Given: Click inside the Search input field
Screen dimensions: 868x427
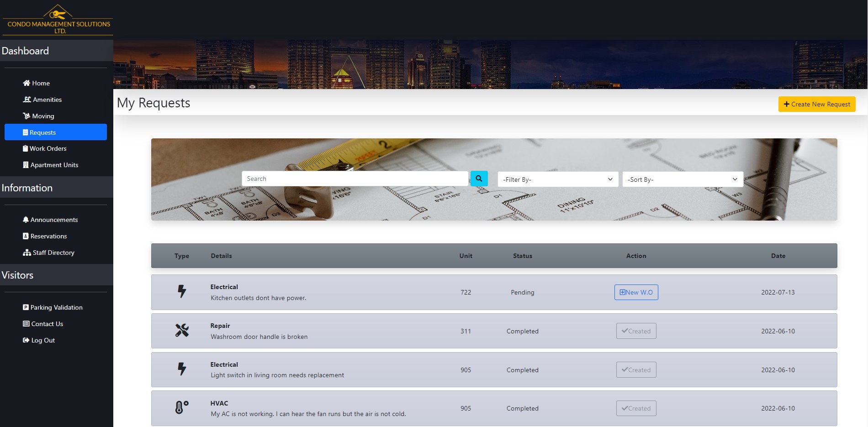Looking at the screenshot, I should [355, 179].
